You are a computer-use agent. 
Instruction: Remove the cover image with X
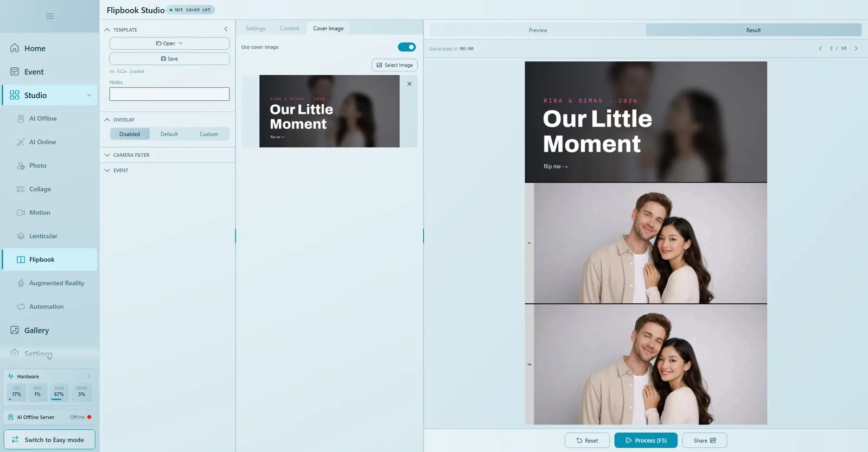[x=410, y=84]
